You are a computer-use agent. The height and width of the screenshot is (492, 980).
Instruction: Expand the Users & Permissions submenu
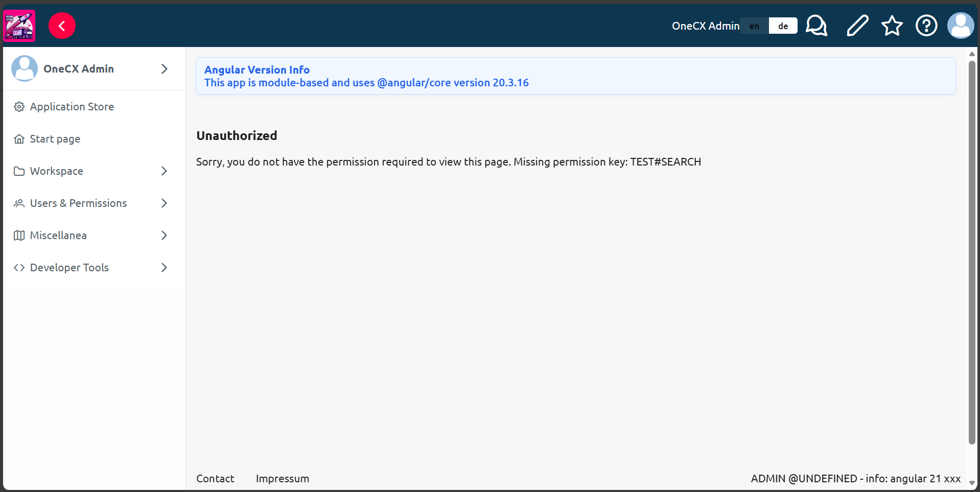164,203
